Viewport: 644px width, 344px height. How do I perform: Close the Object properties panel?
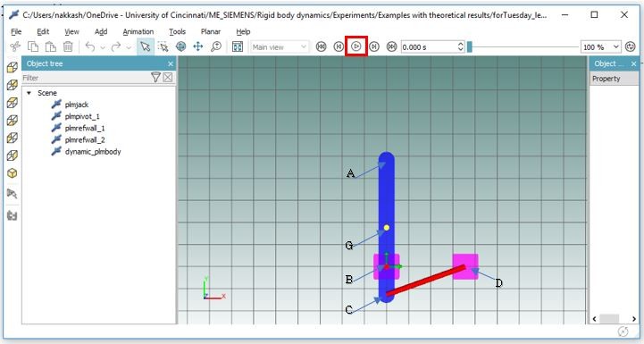634,63
